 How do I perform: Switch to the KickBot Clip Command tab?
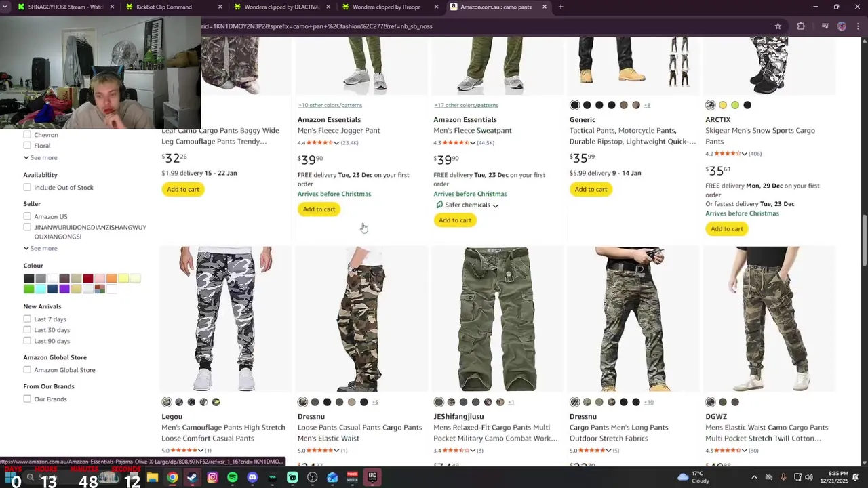164,7
